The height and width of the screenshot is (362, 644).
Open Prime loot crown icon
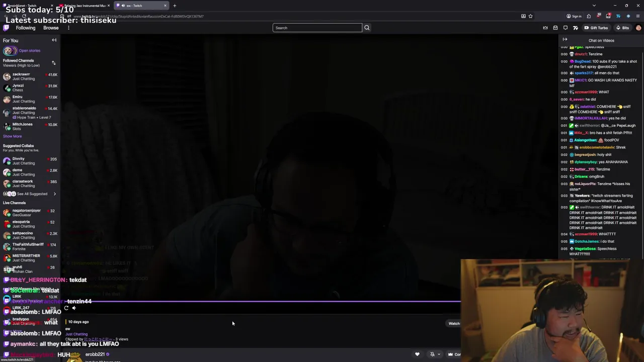545,28
